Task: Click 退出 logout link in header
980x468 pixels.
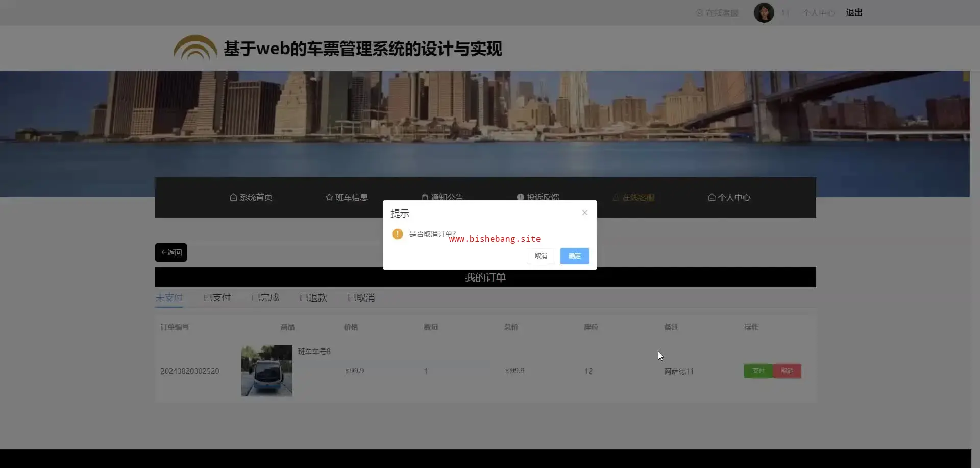Action: pos(854,13)
